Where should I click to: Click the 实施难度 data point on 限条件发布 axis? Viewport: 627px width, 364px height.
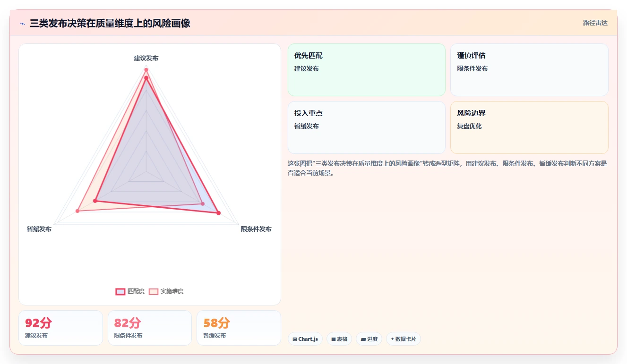(x=203, y=204)
